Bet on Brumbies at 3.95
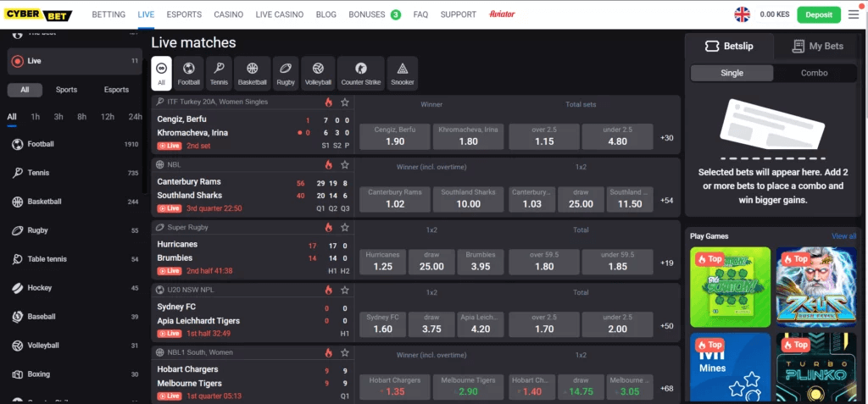 [480, 261]
